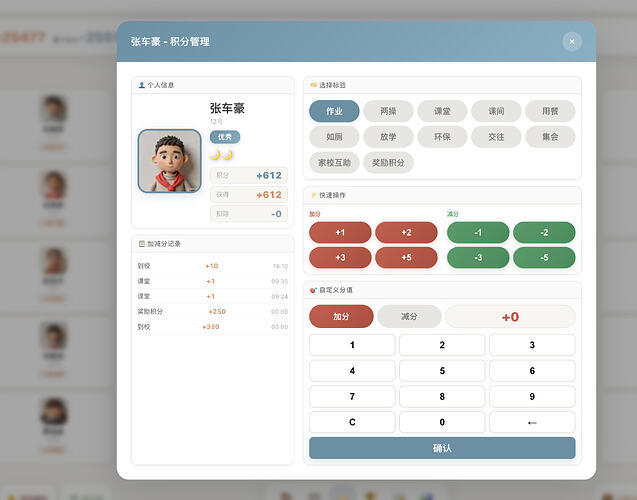Click the 扣除 -0 row
The height and width of the screenshot is (500, 637).
click(249, 214)
